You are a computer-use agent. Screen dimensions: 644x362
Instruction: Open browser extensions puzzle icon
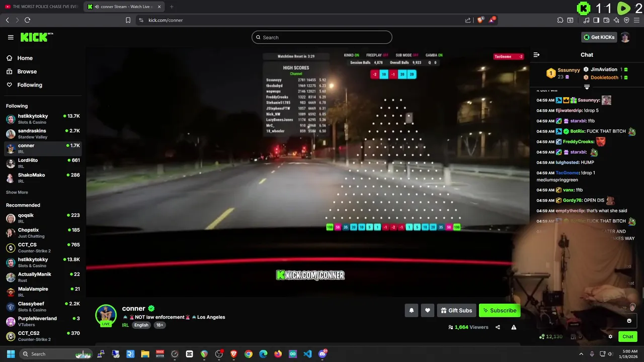[560, 20]
